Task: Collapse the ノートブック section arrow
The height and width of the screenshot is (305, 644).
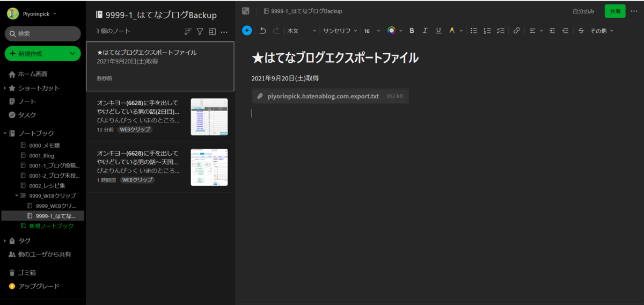Action: [5, 133]
